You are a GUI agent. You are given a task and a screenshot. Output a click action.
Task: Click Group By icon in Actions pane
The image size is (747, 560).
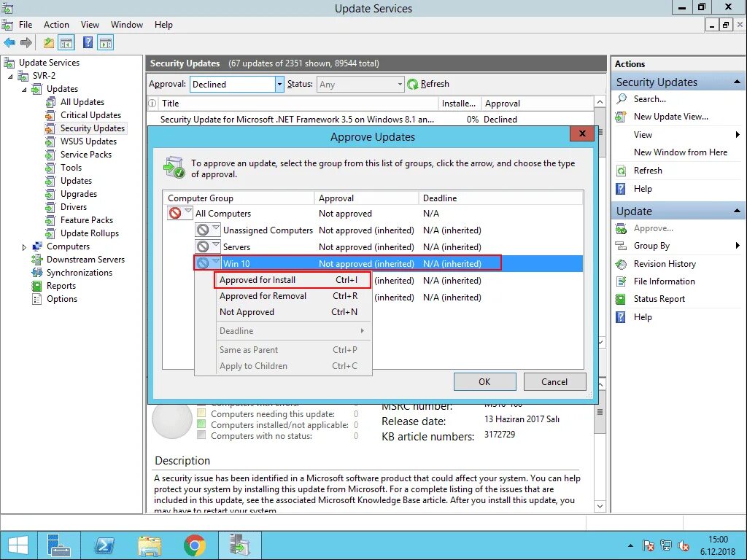point(621,246)
